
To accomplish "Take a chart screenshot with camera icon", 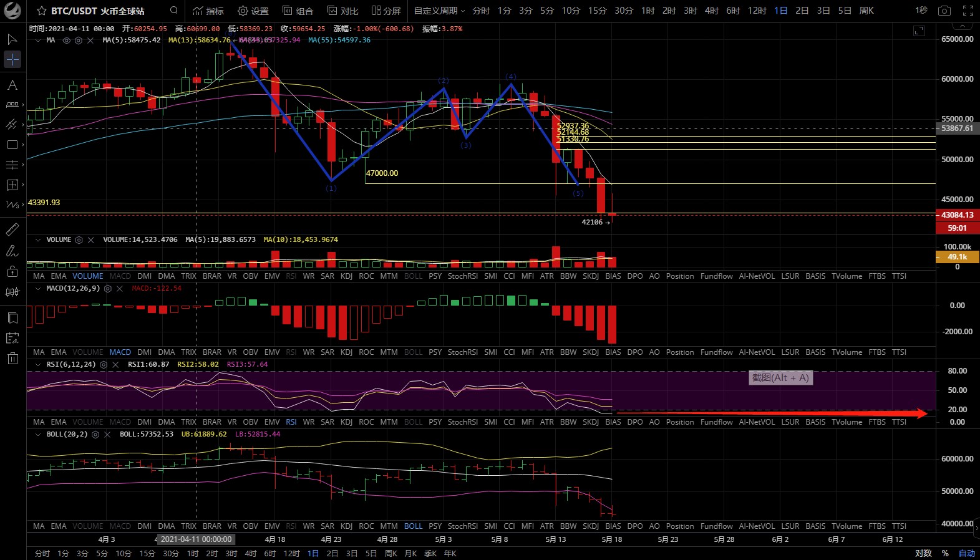I will 944,11.
